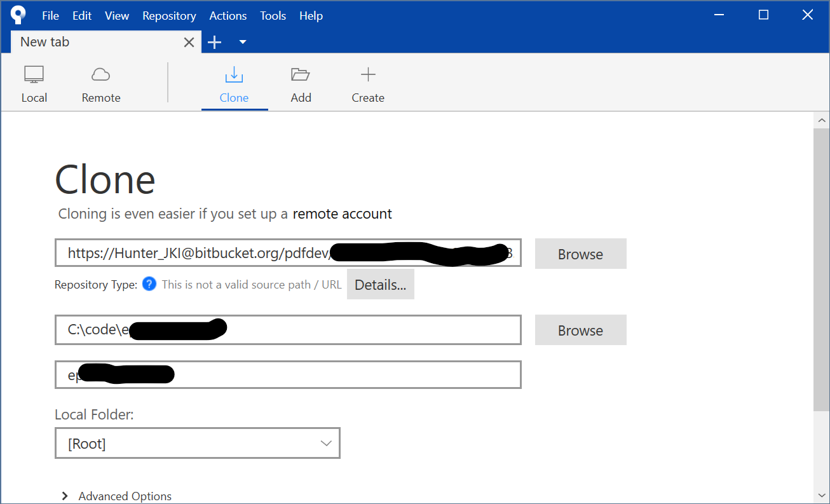Viewport: 830px width, 504px height.
Task: Open the Local repositories view
Action: (34, 84)
